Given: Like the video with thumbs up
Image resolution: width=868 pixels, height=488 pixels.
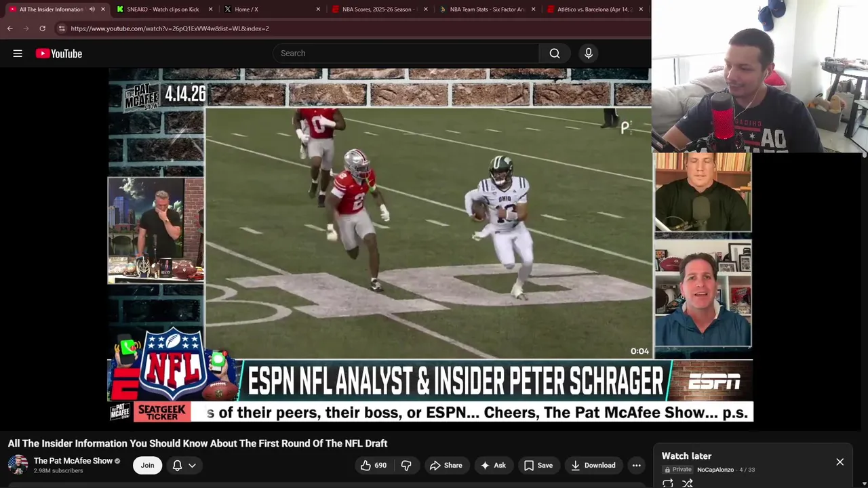Looking at the screenshot, I should click(373, 465).
